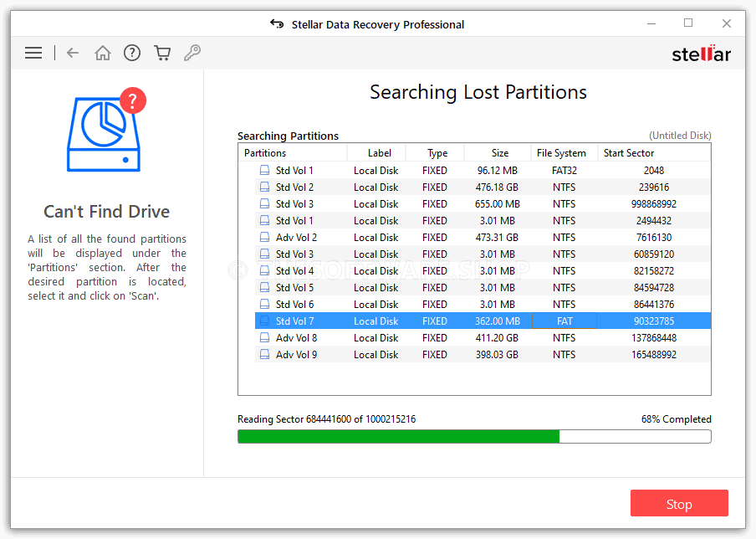
Task: Click the disk icon beside Std Vol 5
Action: [265, 288]
